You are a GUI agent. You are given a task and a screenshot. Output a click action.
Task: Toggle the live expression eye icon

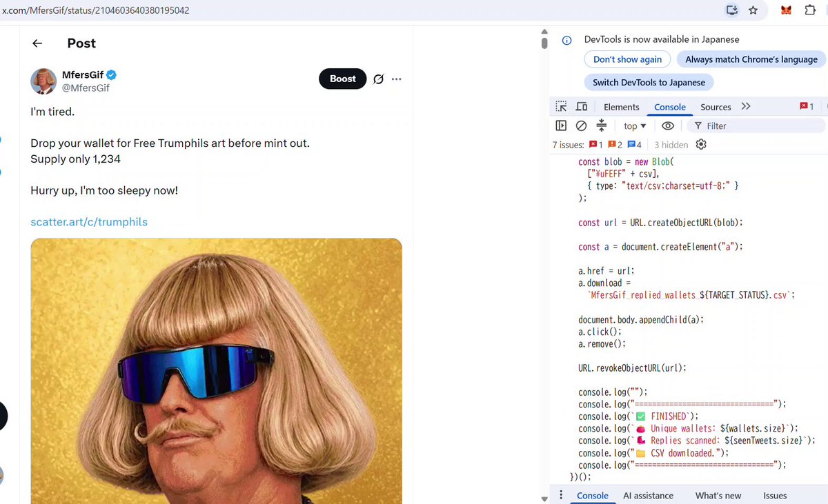(668, 126)
